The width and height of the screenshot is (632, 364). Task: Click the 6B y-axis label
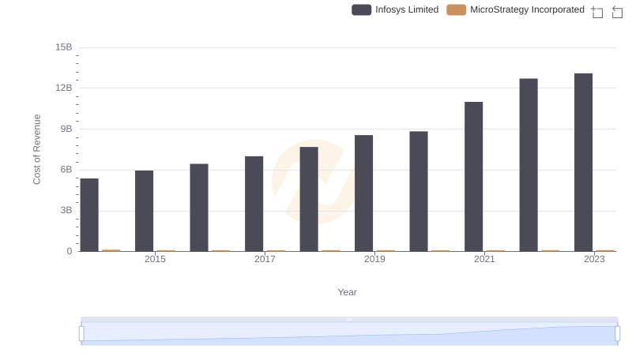click(x=66, y=170)
